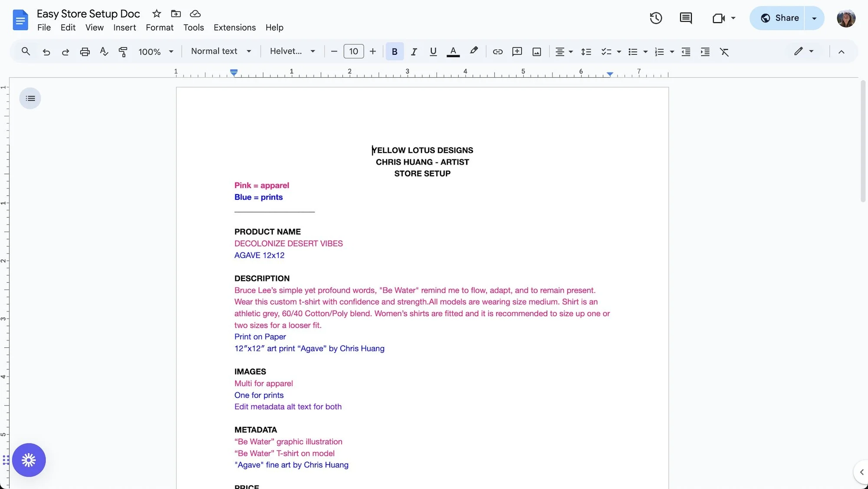Click the clear formatting icon
Viewport: 868px width, 489px height.
[x=724, y=52]
